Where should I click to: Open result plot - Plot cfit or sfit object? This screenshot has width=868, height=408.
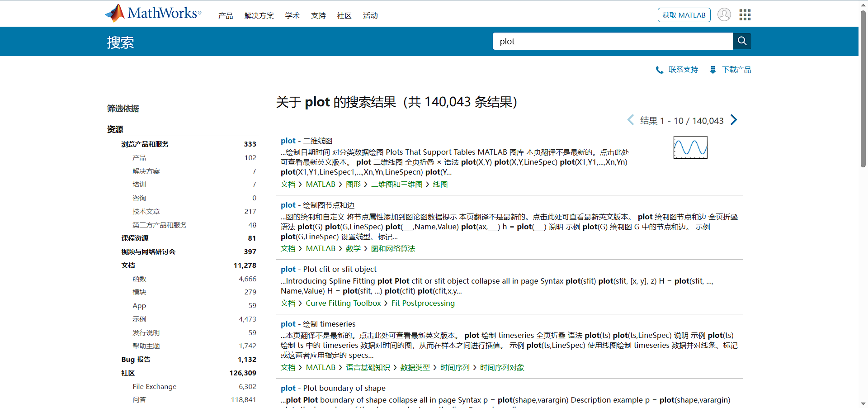tap(328, 269)
